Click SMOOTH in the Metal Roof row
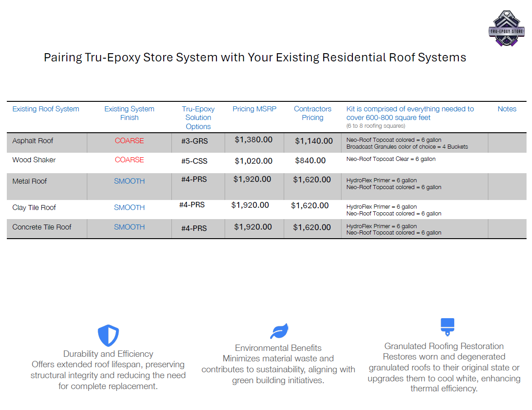Viewport: 532px width, 410px height. pyautogui.click(x=129, y=181)
